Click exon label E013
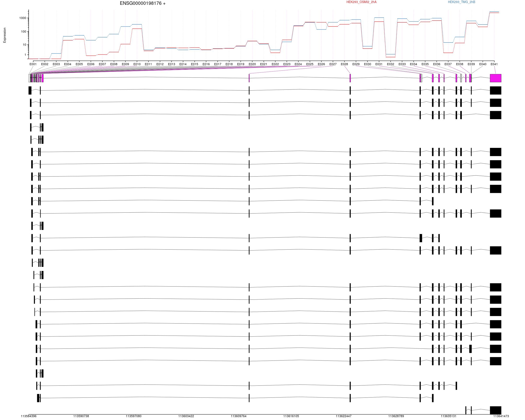 pyautogui.click(x=171, y=64)
